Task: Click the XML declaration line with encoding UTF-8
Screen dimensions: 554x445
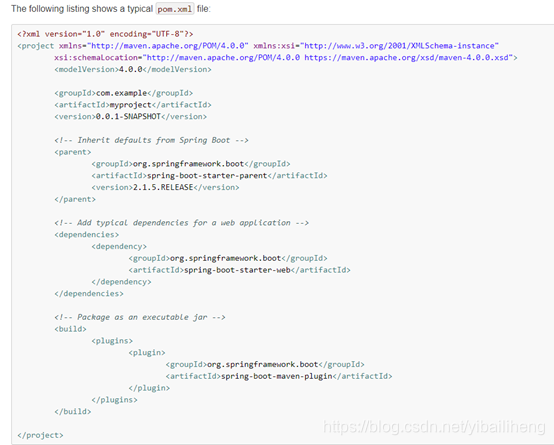Action: coord(105,34)
